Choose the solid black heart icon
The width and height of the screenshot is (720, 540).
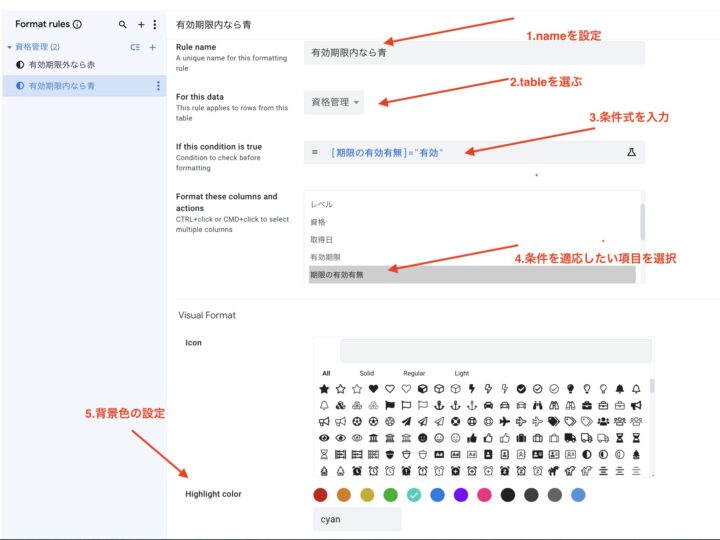373,388
